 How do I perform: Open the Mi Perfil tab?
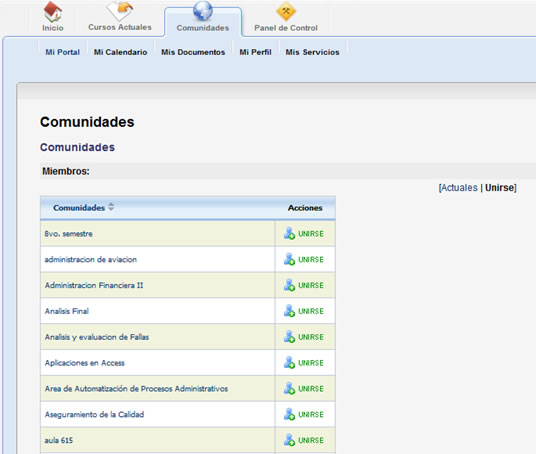[255, 52]
